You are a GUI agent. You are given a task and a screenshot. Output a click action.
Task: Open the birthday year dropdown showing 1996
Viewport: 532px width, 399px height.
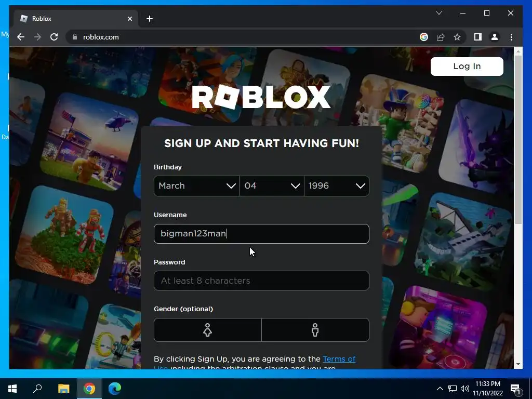pos(337,186)
